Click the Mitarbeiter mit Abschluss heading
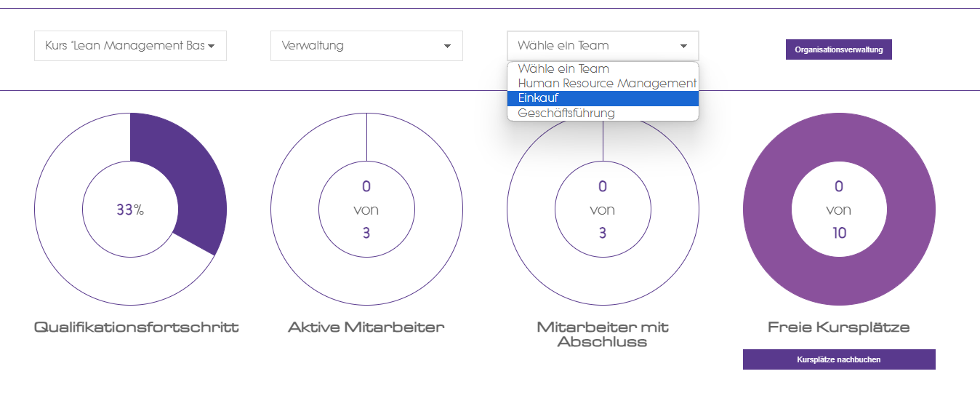 603,334
